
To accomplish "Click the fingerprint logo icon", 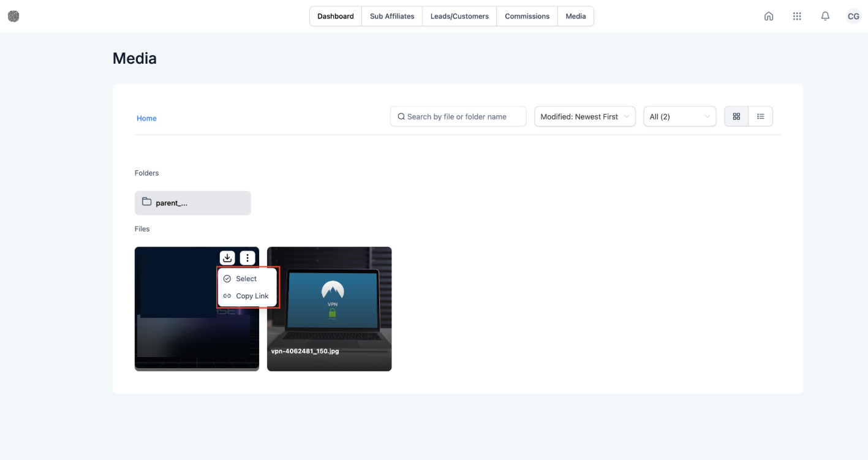I will click(13, 17).
